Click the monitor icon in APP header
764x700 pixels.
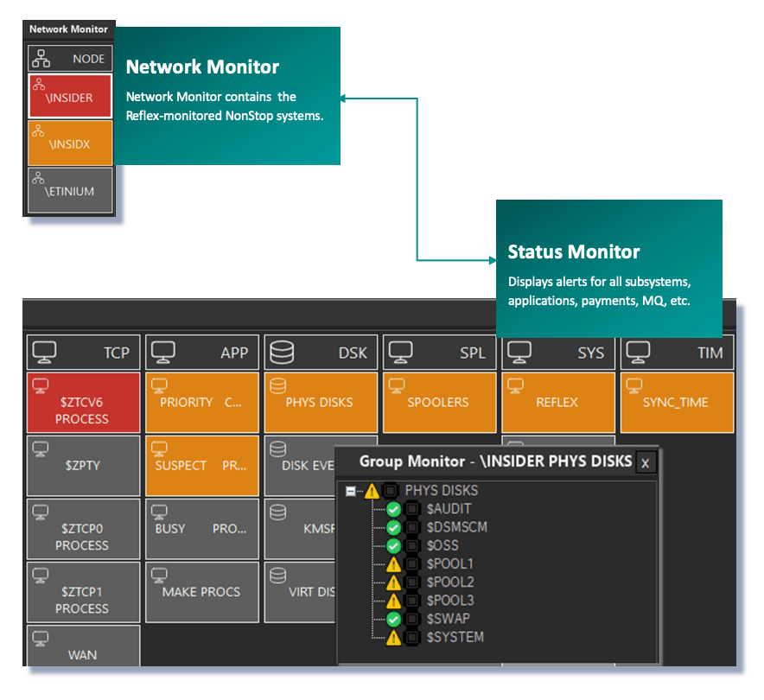click(163, 353)
